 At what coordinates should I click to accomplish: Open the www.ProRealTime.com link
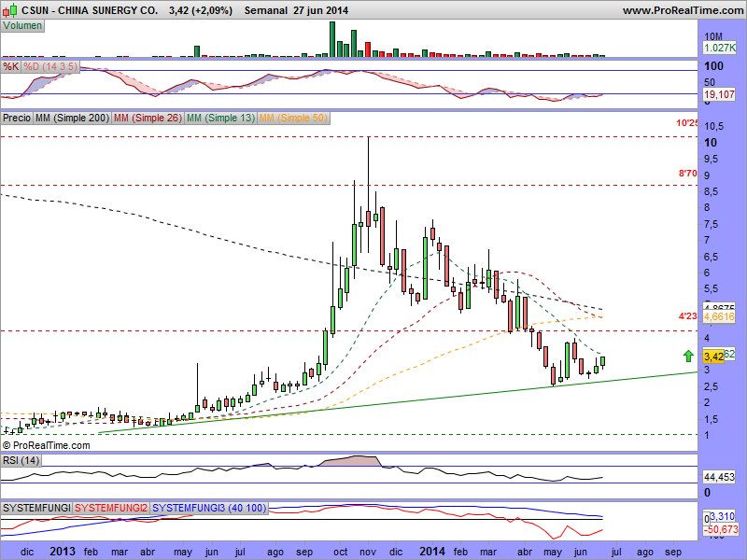(x=683, y=10)
